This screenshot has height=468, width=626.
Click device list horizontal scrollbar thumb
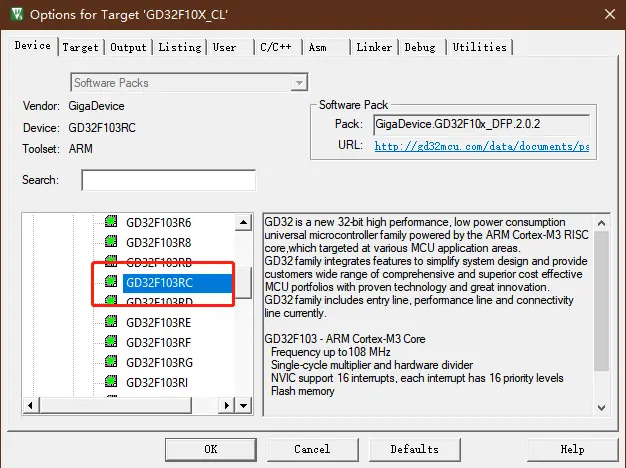(115, 406)
